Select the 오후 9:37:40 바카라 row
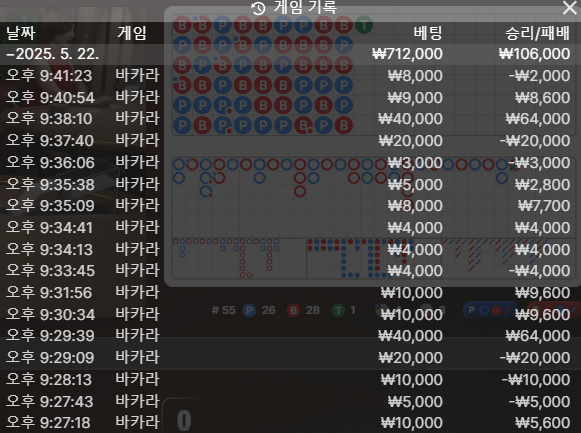The image size is (581, 433). coord(290,141)
